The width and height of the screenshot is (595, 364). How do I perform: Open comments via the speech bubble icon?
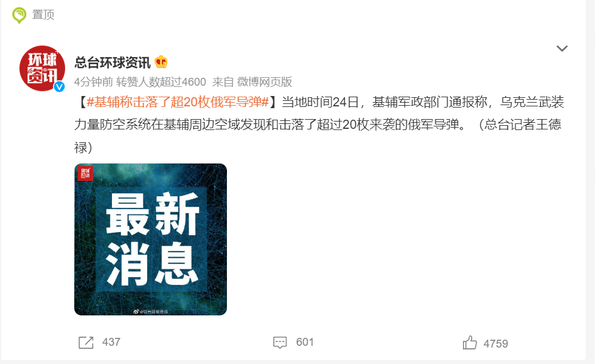280,342
